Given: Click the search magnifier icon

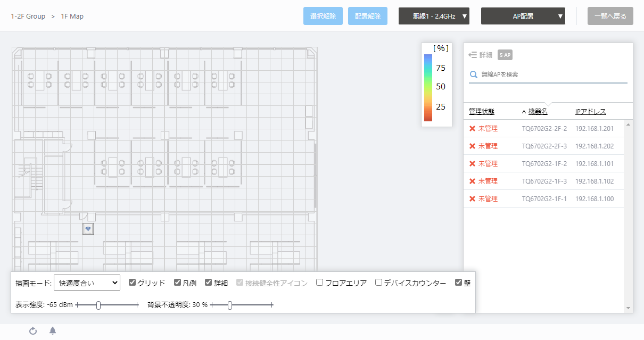Looking at the screenshot, I should click(x=473, y=74).
